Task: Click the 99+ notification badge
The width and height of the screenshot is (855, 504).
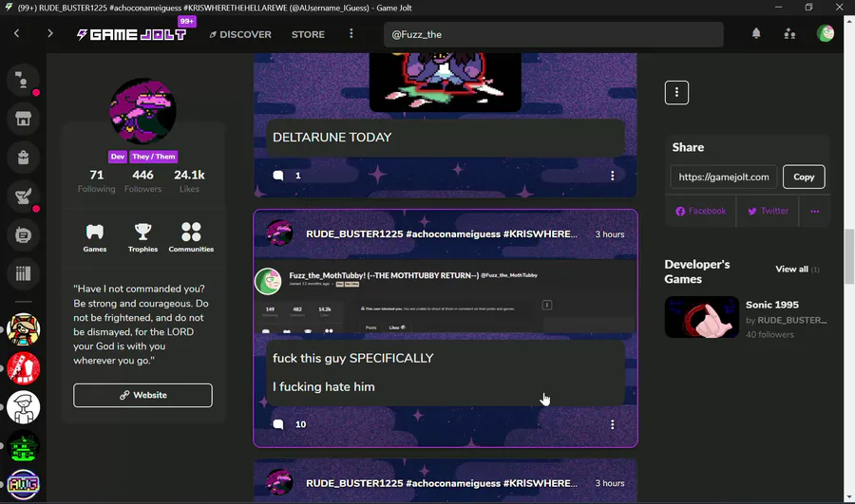Action: (187, 21)
